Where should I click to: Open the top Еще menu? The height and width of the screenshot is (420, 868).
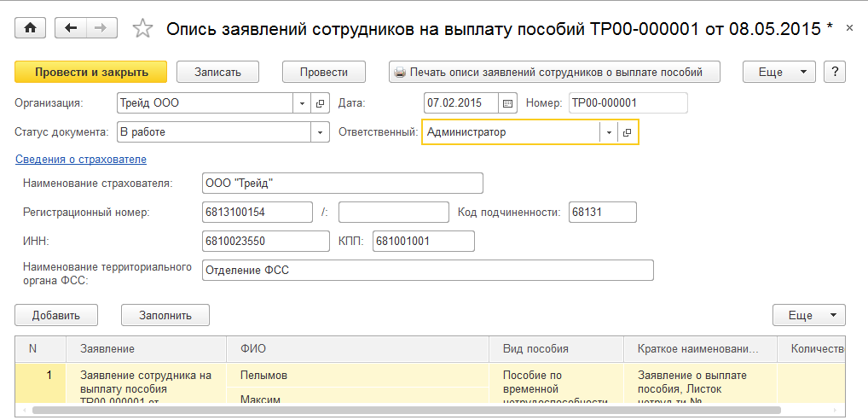click(x=778, y=72)
